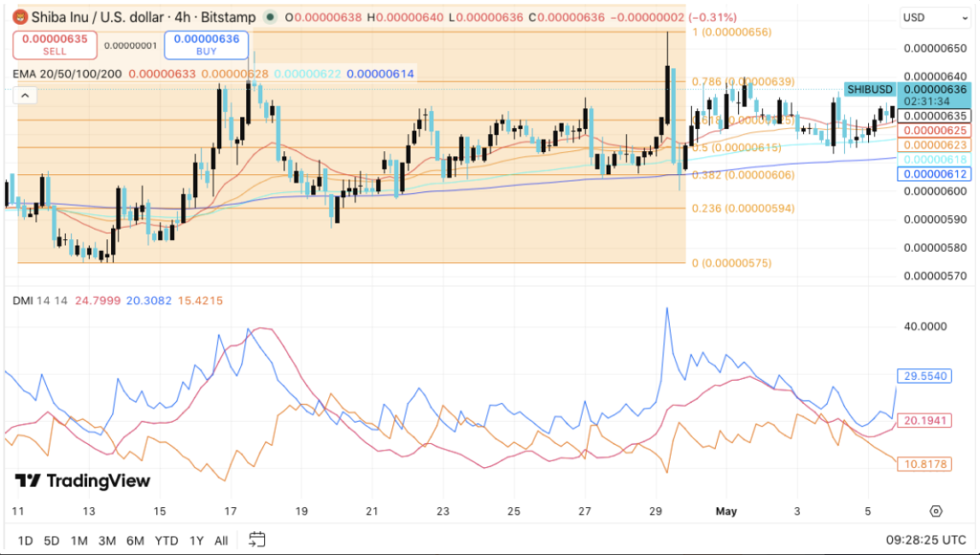980x555 pixels.
Task: Select the DMI 14 14 indicator legend
Action: 40,300
